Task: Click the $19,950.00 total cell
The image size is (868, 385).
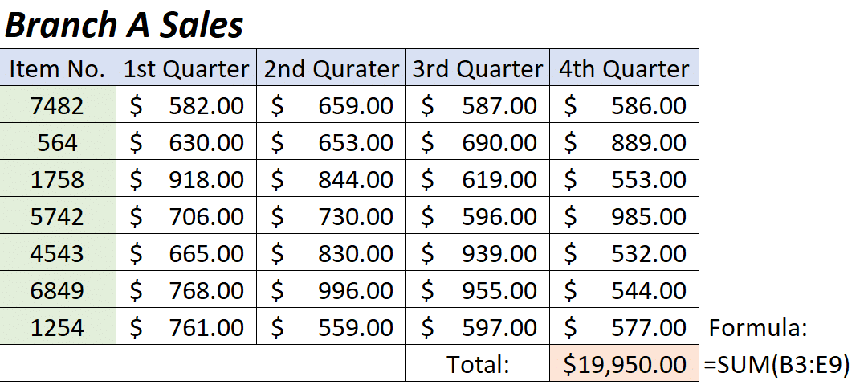Action: [624, 365]
